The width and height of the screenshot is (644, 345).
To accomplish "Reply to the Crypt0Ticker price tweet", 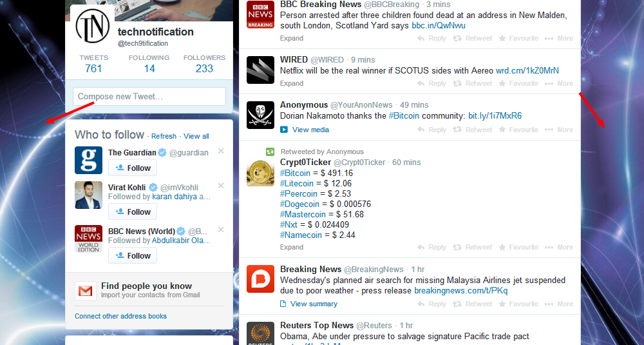I will 431,247.
